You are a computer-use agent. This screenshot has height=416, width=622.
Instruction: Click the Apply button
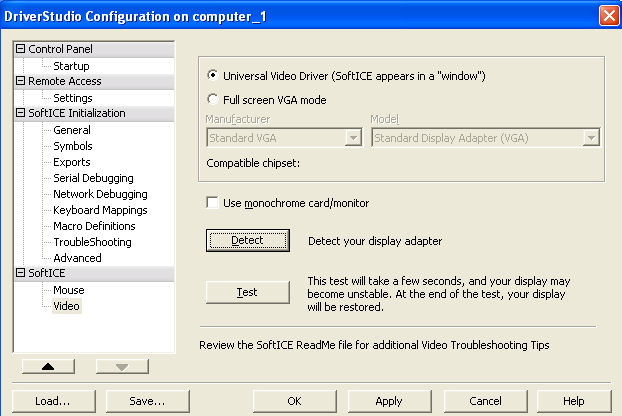tap(389, 401)
